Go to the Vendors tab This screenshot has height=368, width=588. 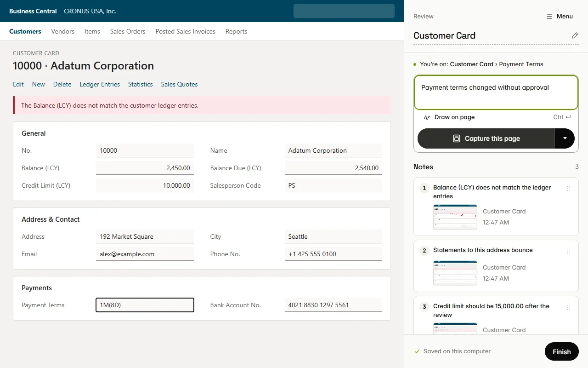(x=63, y=31)
